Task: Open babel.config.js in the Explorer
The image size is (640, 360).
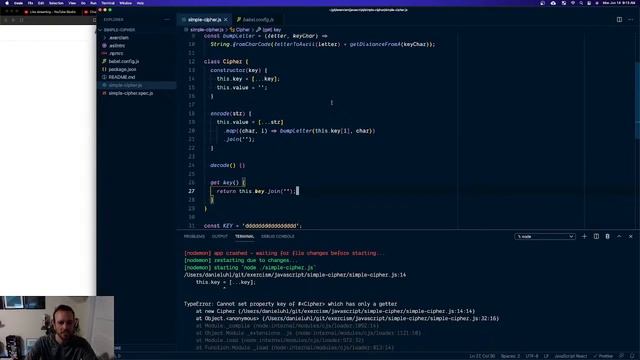Action: (124, 61)
